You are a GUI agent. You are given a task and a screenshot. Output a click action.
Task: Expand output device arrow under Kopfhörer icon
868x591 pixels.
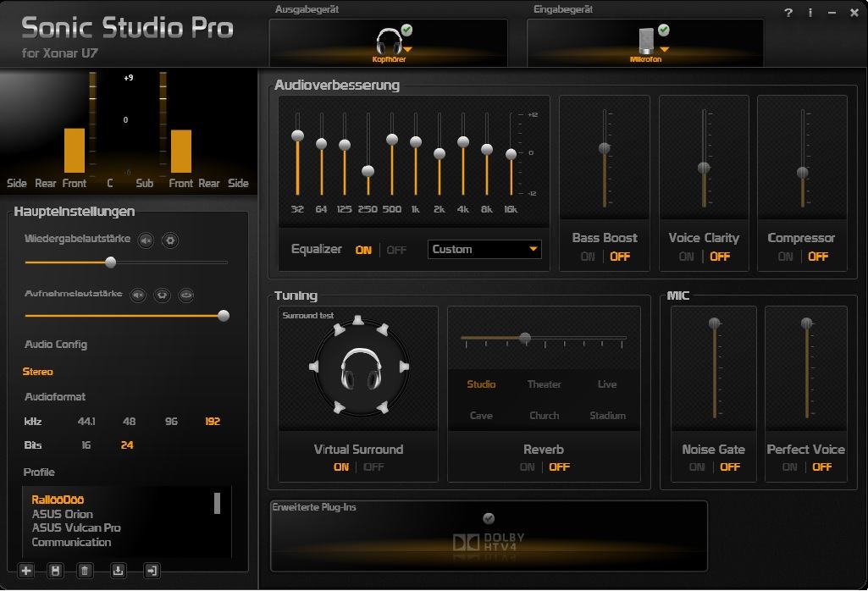point(407,50)
